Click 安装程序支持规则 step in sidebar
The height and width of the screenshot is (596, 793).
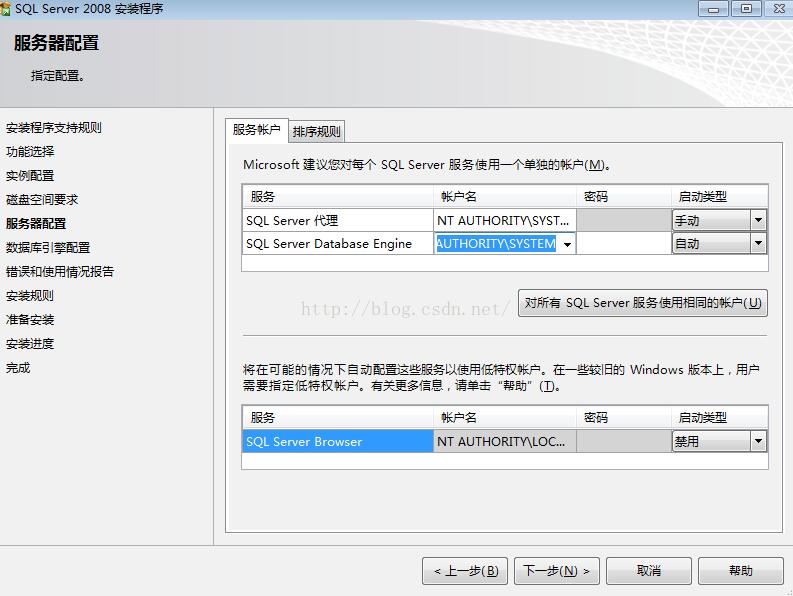coord(54,127)
